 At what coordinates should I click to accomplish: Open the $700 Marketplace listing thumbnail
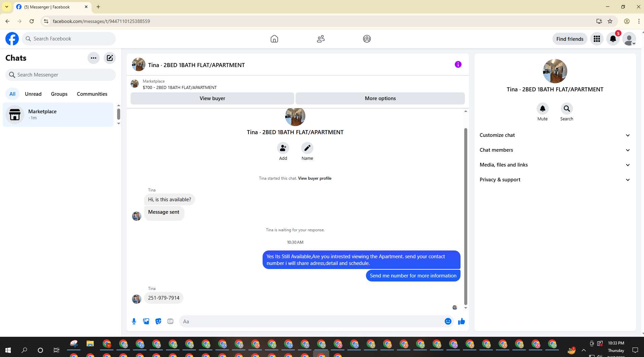[x=135, y=84]
